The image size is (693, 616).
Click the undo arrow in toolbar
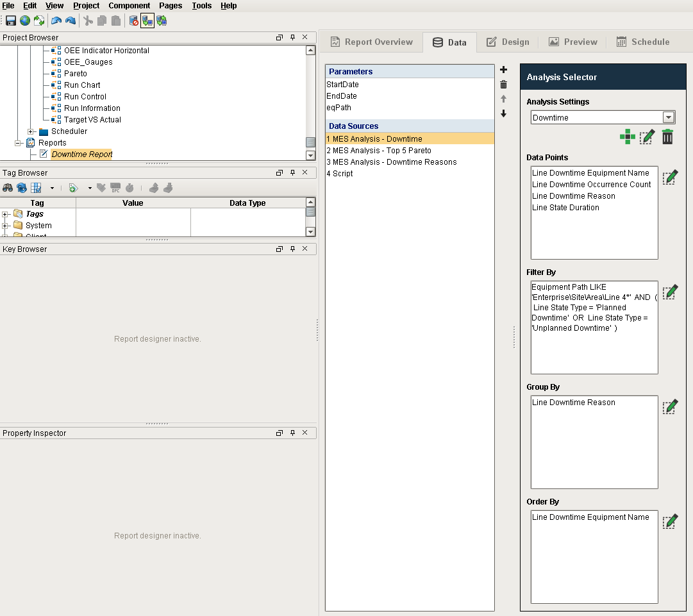tap(56, 21)
